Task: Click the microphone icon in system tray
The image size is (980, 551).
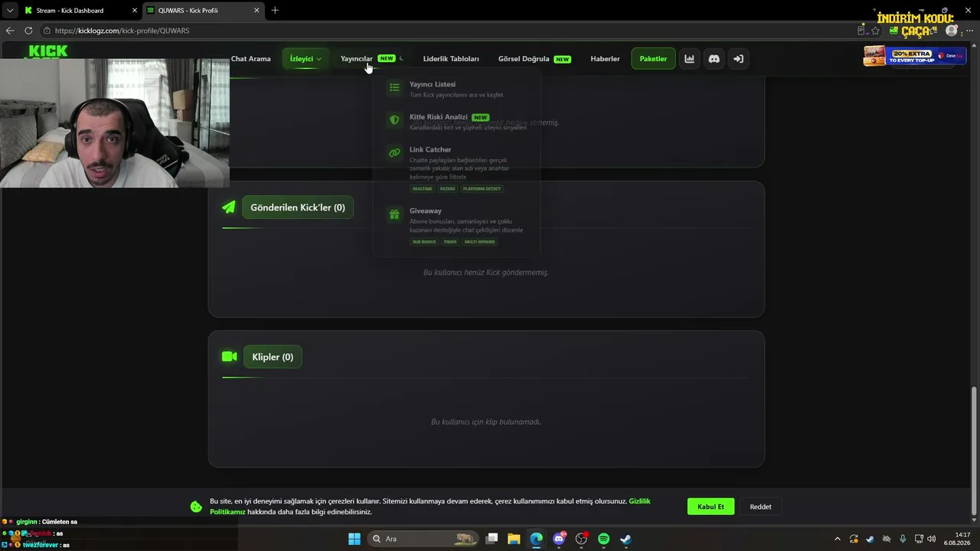Action: [x=903, y=539]
